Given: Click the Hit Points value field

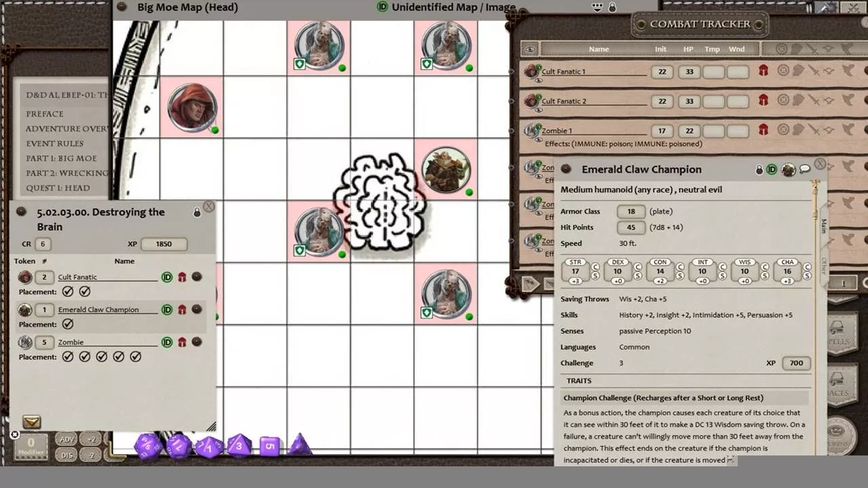Looking at the screenshot, I should 631,228.
